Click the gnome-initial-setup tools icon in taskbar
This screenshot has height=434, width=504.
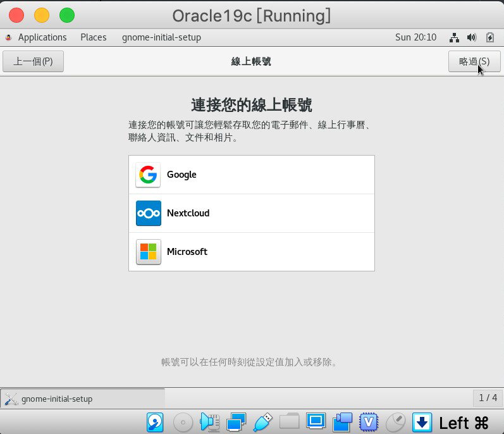point(11,399)
